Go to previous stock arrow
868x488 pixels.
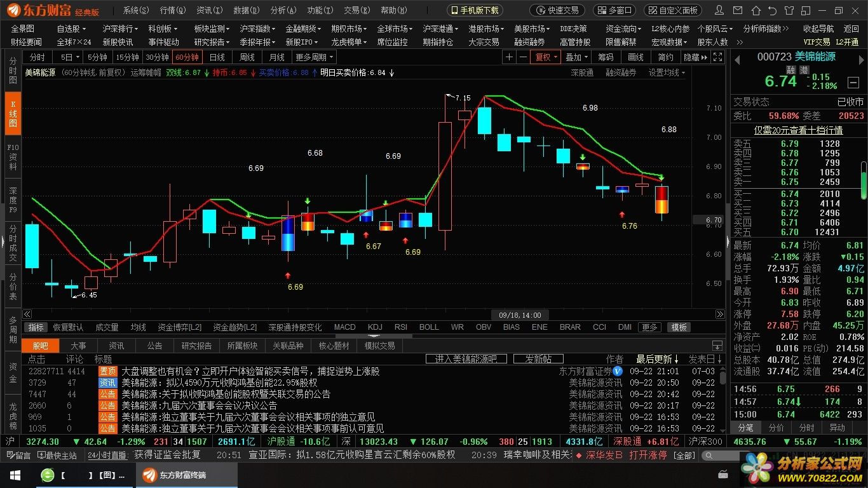pos(738,58)
